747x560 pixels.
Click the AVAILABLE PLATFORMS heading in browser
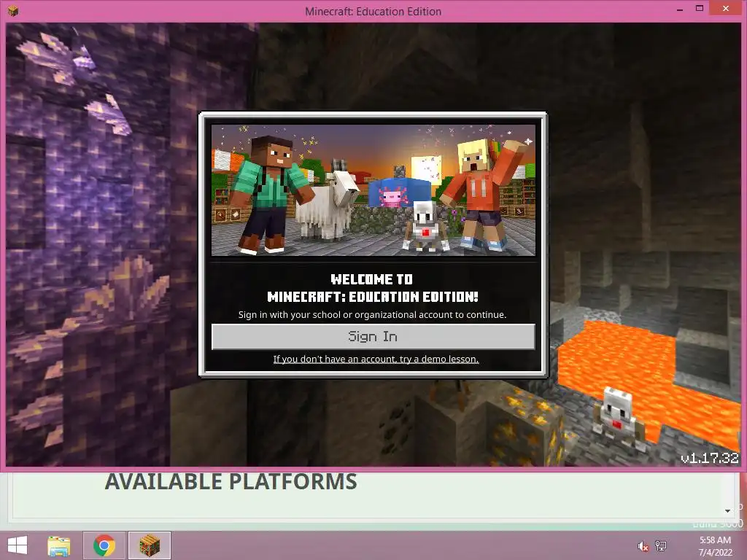click(231, 481)
